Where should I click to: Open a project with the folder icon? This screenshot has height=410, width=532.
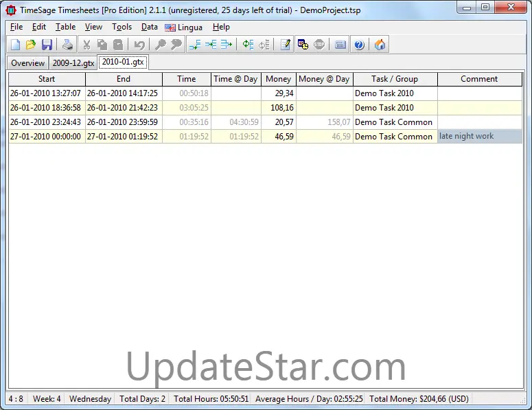31,45
